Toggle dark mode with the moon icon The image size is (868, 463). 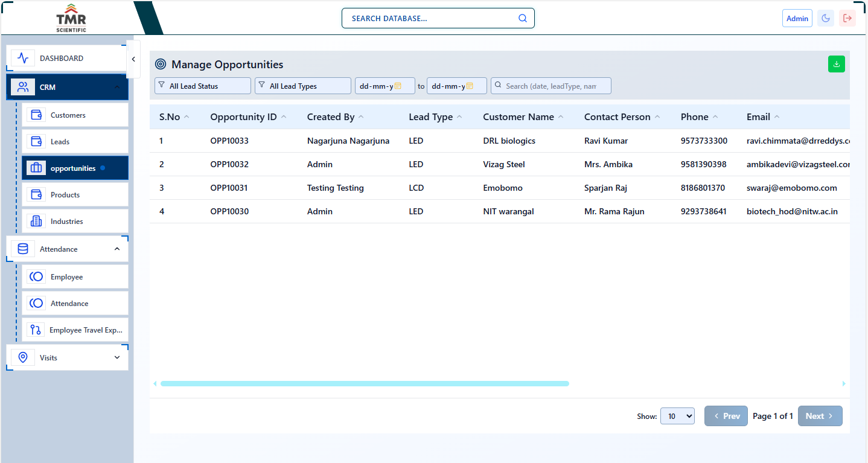pos(825,18)
